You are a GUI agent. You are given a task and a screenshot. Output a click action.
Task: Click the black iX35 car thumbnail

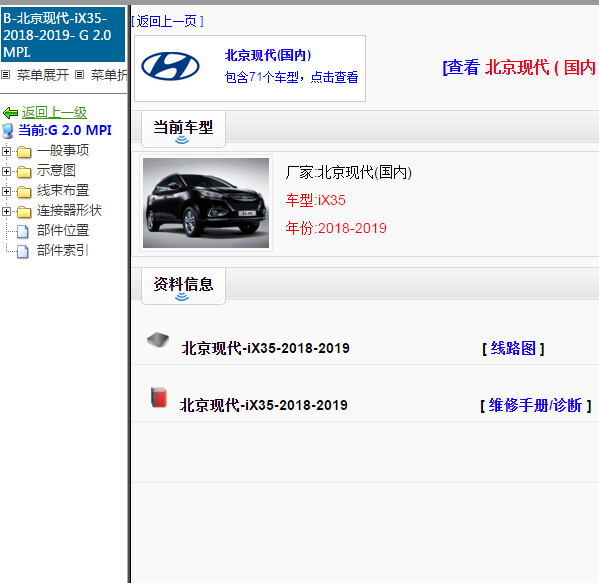tap(206, 203)
